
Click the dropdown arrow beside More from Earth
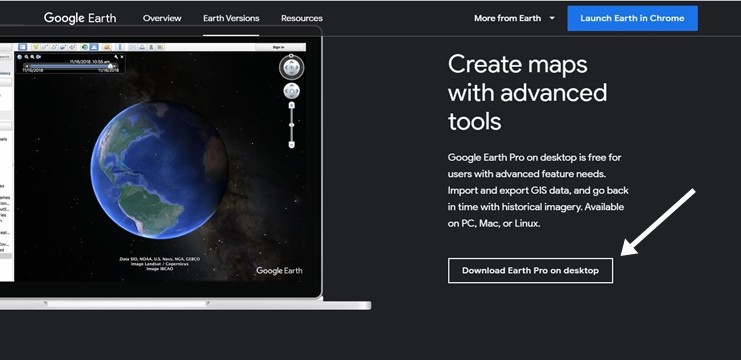click(x=552, y=18)
